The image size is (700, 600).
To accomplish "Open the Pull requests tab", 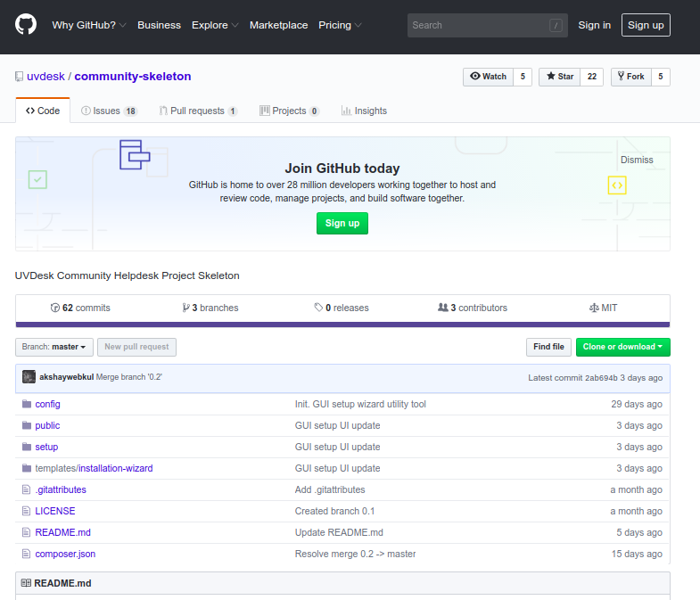I will (x=198, y=111).
